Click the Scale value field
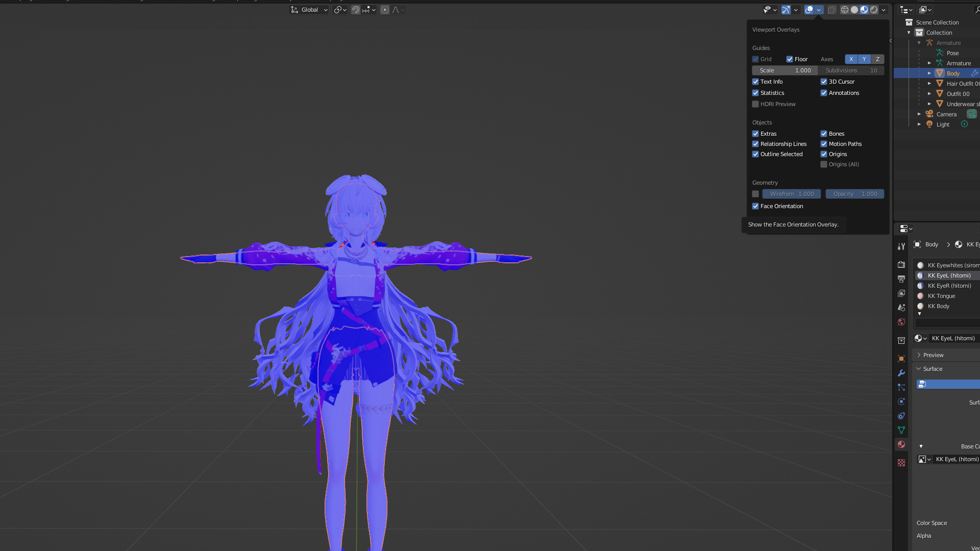Screen dimensions: 980x551 click(x=785, y=70)
